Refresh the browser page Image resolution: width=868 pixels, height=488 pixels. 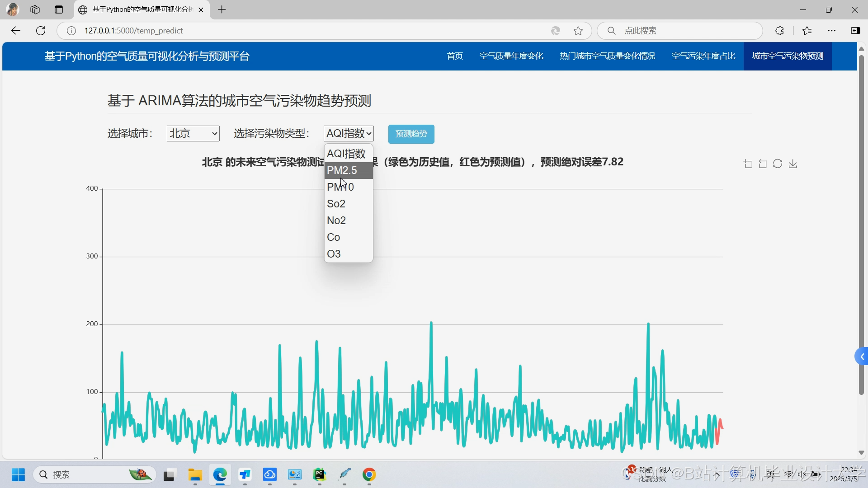[41, 31]
